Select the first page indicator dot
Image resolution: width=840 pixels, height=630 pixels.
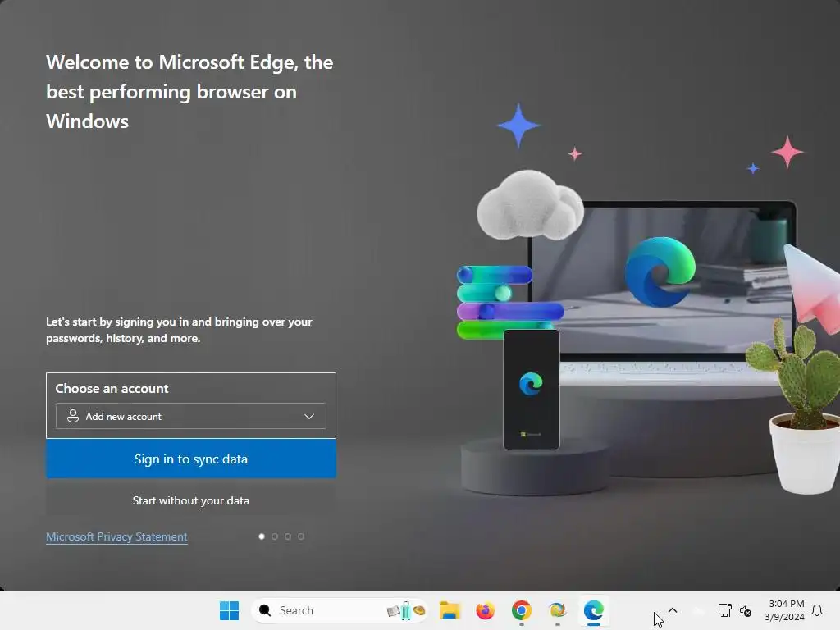(262, 536)
